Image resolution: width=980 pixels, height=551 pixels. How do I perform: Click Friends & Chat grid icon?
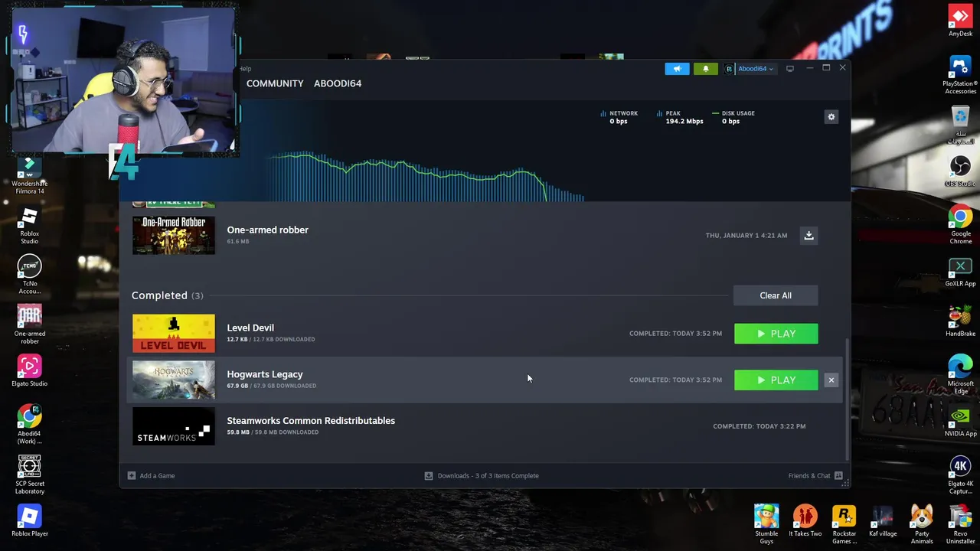pos(838,476)
